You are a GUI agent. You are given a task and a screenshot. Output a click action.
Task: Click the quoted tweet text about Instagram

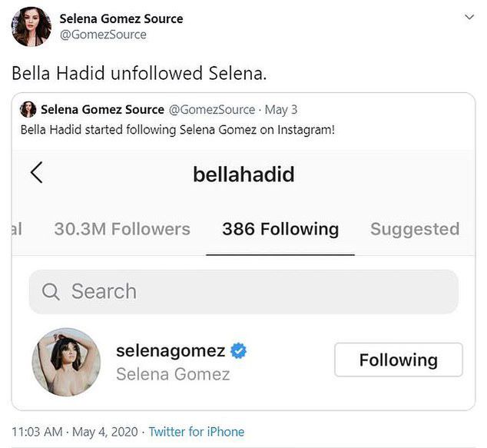(177, 129)
